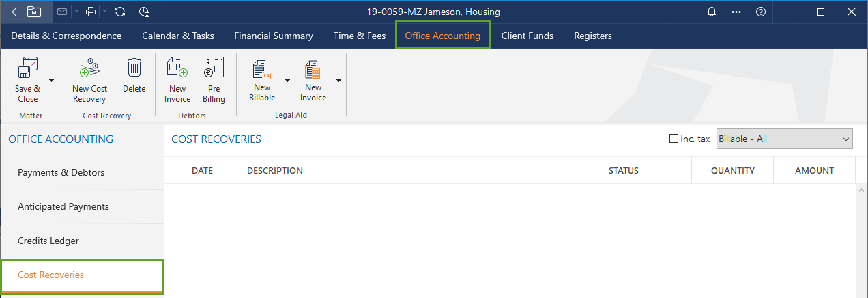Image resolution: width=868 pixels, height=298 pixels.
Task: Open the Billable - All filter dropdown
Action: point(785,139)
